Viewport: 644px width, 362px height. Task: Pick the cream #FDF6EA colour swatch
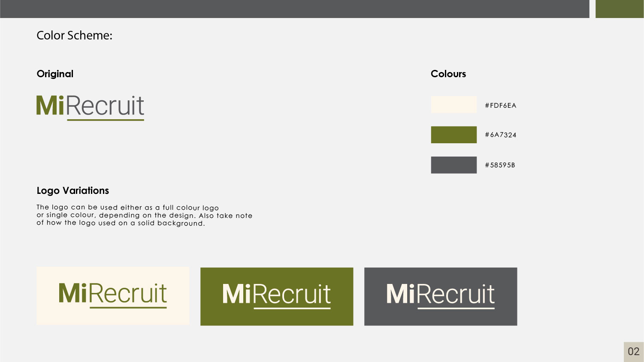[x=454, y=105]
